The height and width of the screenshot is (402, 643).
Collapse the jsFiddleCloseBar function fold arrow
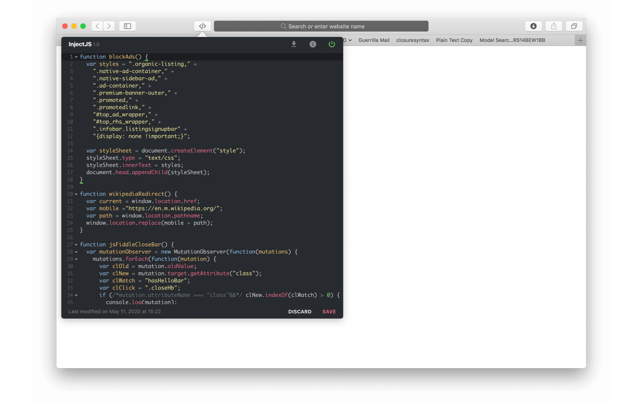76,244
